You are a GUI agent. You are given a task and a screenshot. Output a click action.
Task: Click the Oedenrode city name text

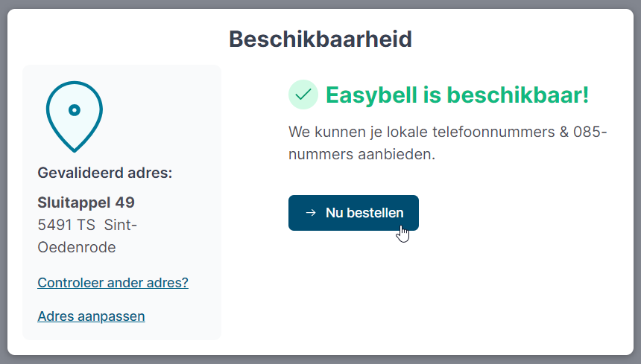tap(77, 247)
